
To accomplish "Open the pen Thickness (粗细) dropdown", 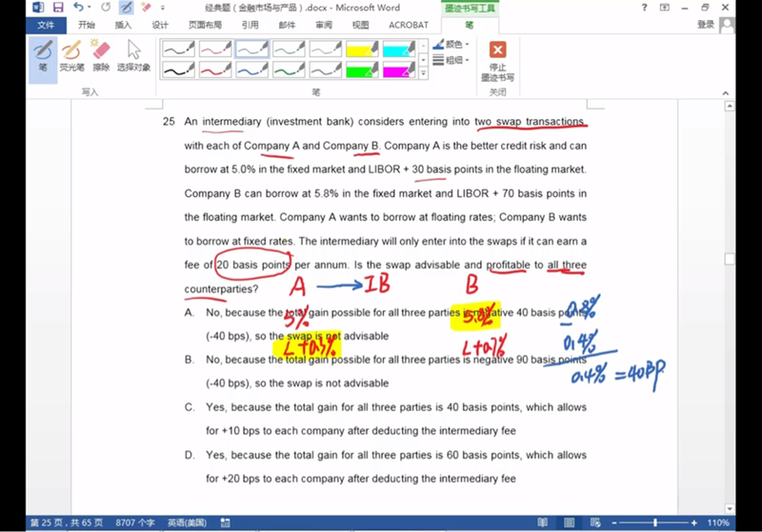I will pos(451,60).
